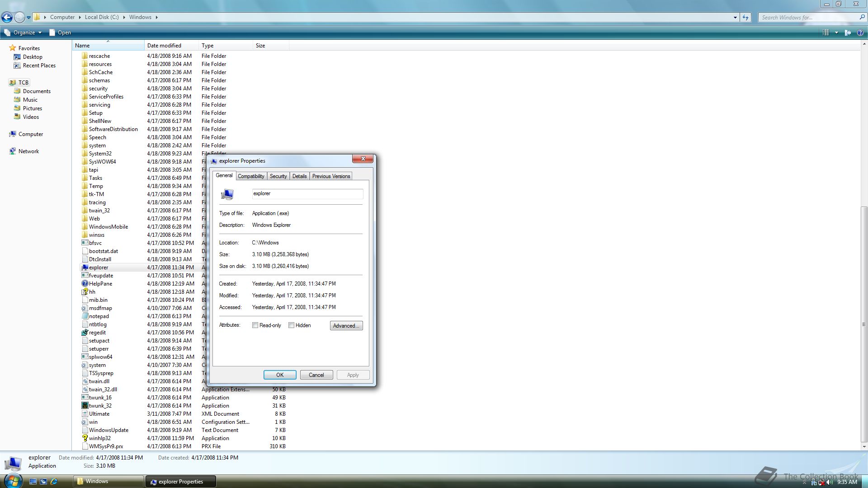The width and height of the screenshot is (868, 488).
Task: Switch to Windows taskbar button
Action: pyautogui.click(x=108, y=481)
